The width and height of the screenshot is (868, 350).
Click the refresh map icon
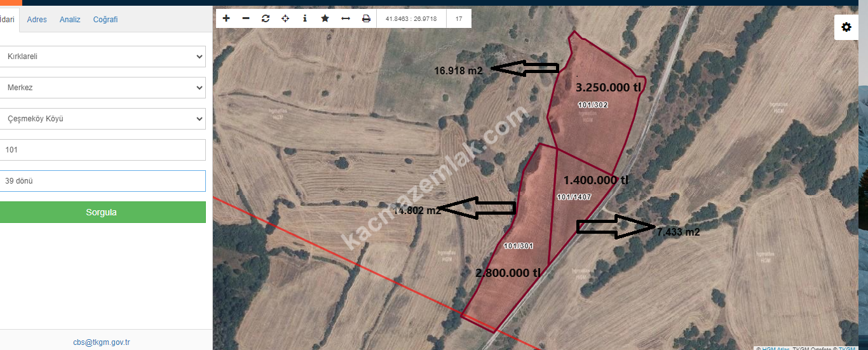266,18
